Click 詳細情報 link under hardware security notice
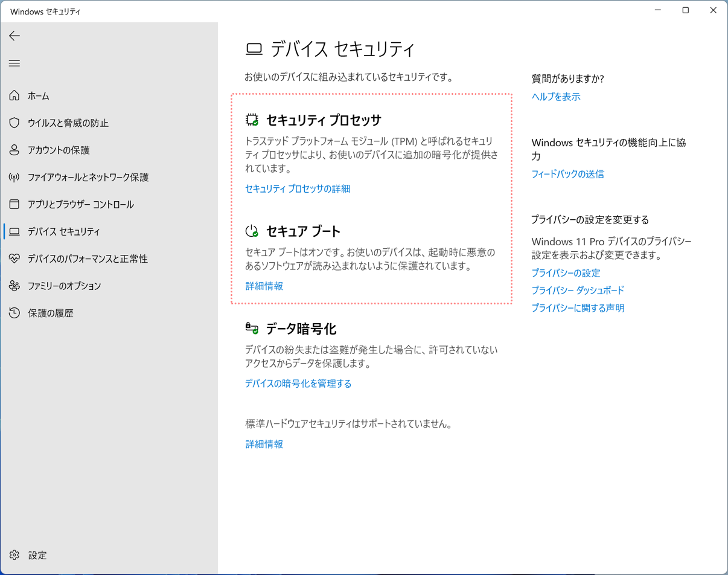Screen dimensions: 728x575 264,444
